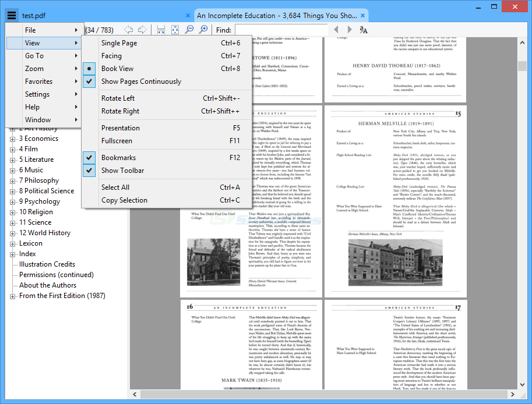Viewport: 532px width, 404px height.
Task: Choose Select All from the menu
Action: click(x=167, y=187)
